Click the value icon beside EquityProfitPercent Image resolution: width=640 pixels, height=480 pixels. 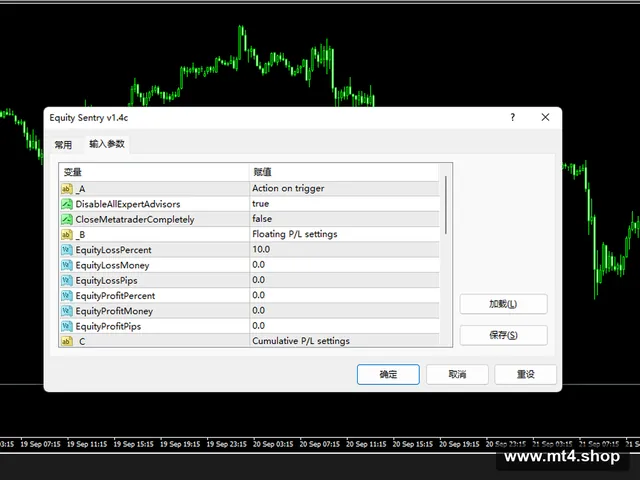pos(67,296)
